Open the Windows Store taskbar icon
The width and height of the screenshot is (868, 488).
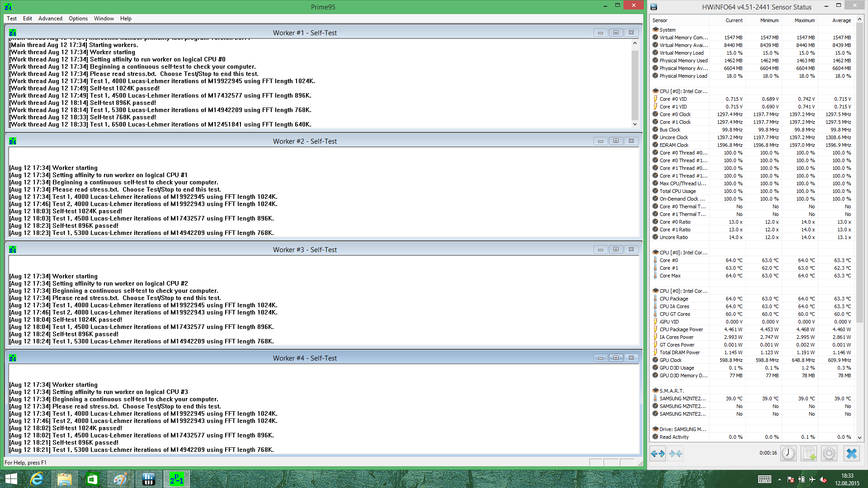[x=93, y=479]
